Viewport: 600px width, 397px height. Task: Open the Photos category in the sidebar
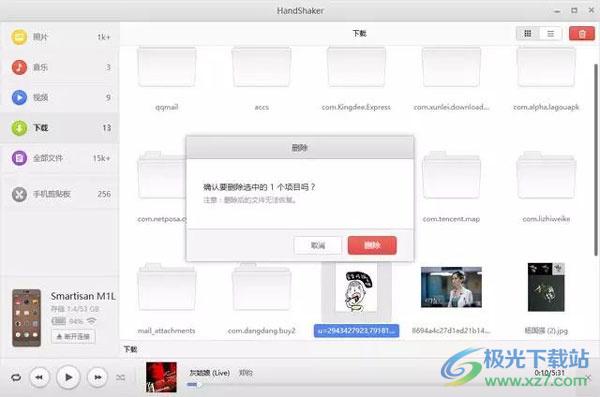point(60,37)
